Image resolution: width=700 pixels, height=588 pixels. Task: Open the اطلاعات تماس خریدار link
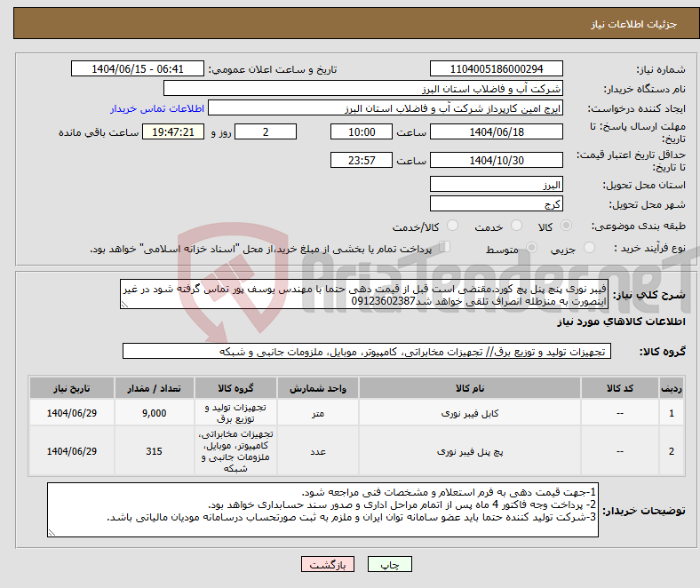[x=157, y=108]
